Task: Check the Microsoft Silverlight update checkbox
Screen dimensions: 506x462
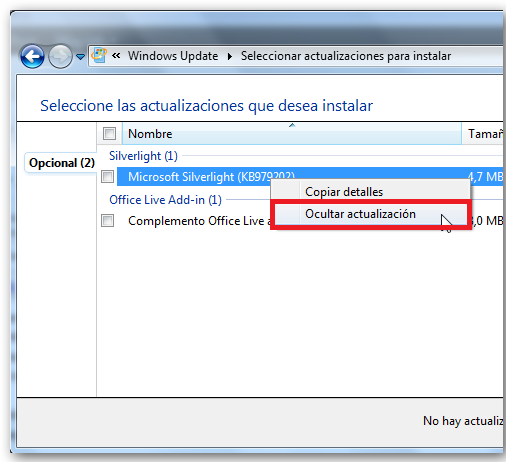Action: pyautogui.click(x=107, y=176)
